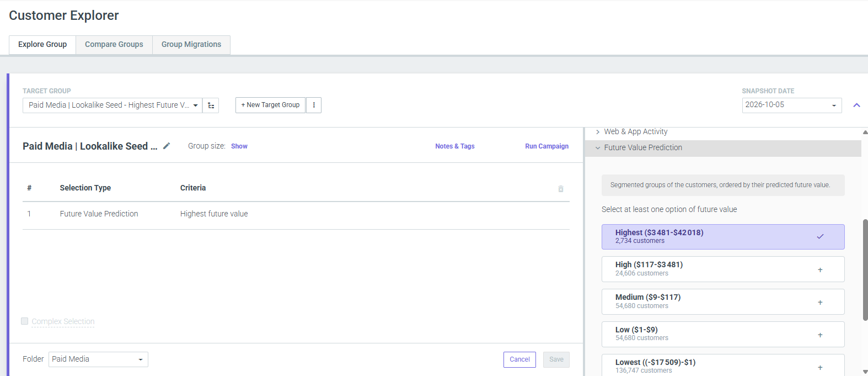This screenshot has width=868, height=376.
Task: Select the Low ($1-$9) option card
Action: [723, 335]
